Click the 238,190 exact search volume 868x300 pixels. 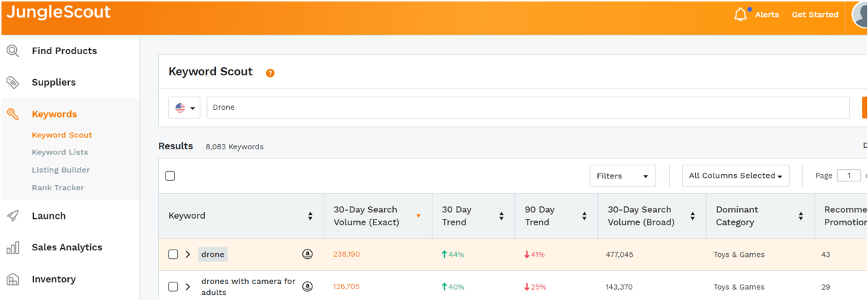(x=346, y=255)
